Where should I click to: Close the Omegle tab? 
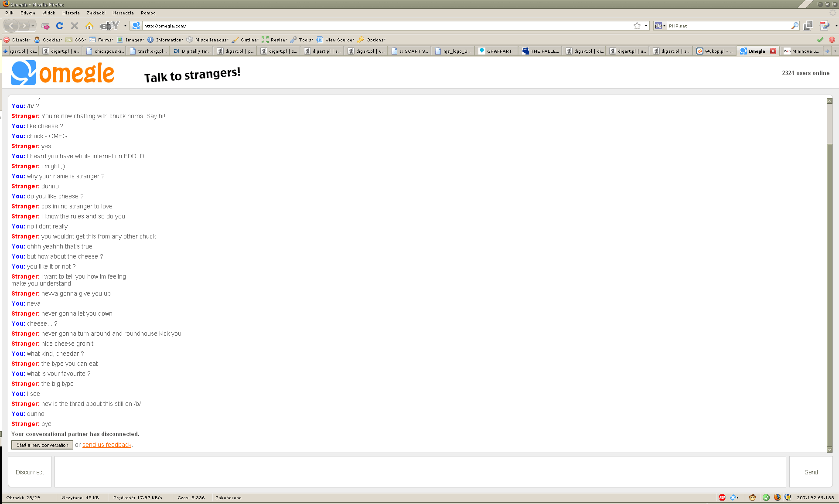tap(773, 51)
